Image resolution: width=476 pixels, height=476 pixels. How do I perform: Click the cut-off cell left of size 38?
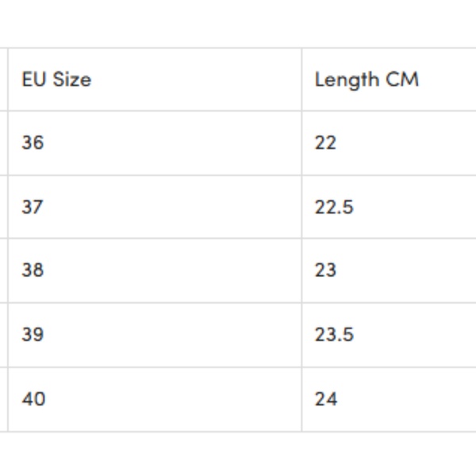[3, 271]
